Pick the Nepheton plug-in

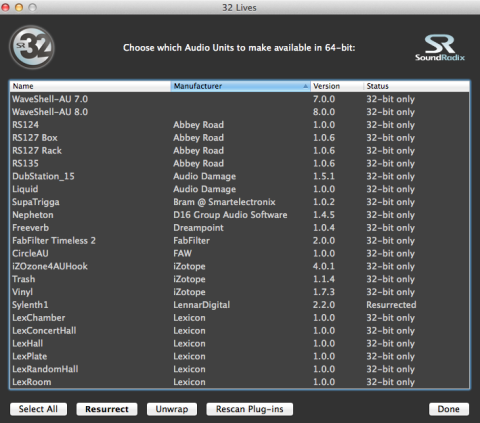click(240, 215)
